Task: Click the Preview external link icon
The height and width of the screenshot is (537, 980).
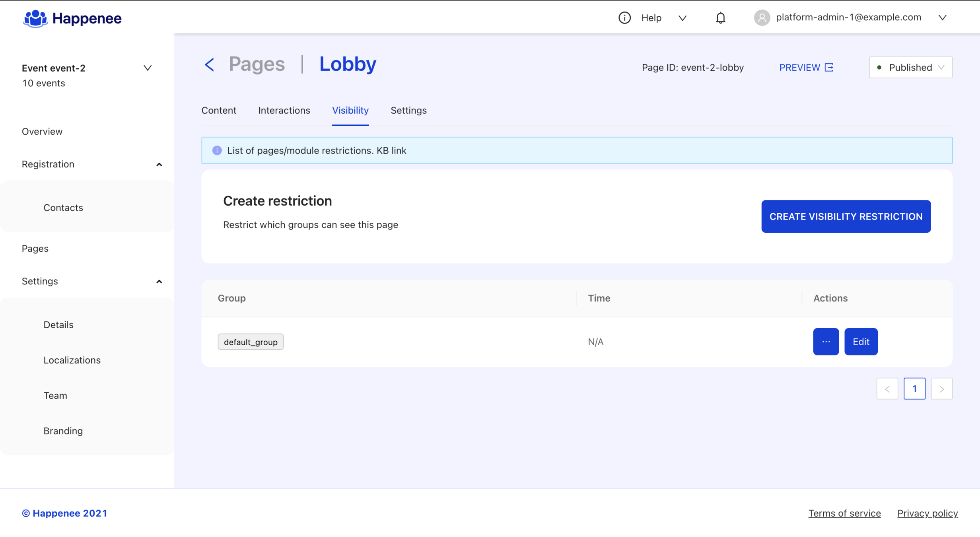Action: click(829, 68)
